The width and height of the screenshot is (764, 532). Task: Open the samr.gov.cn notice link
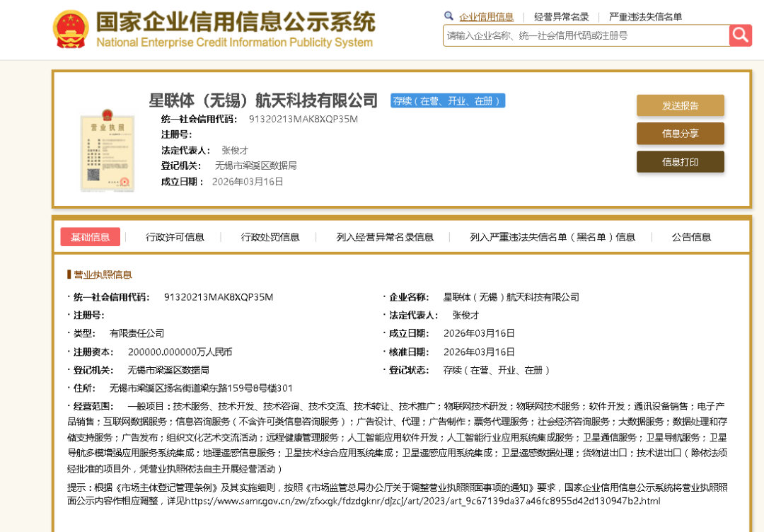422,501
